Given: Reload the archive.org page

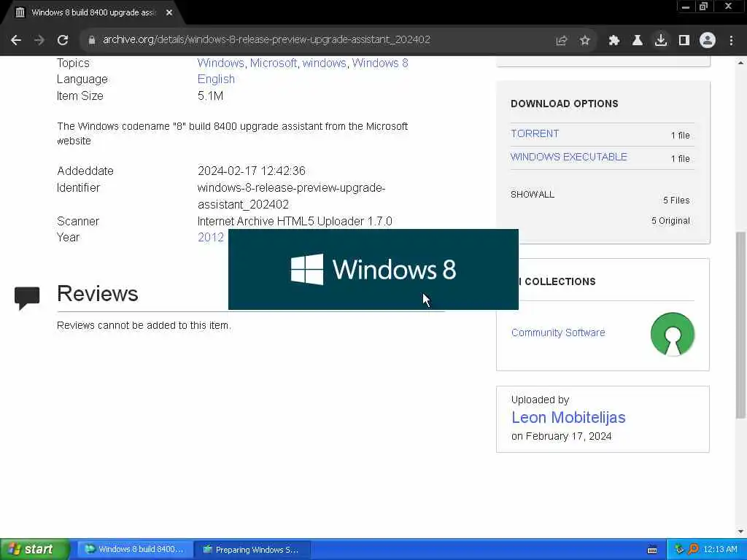Looking at the screenshot, I should coord(63,40).
